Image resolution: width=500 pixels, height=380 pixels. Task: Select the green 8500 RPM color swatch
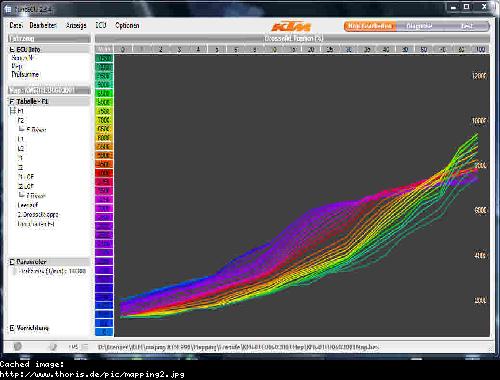point(104,94)
